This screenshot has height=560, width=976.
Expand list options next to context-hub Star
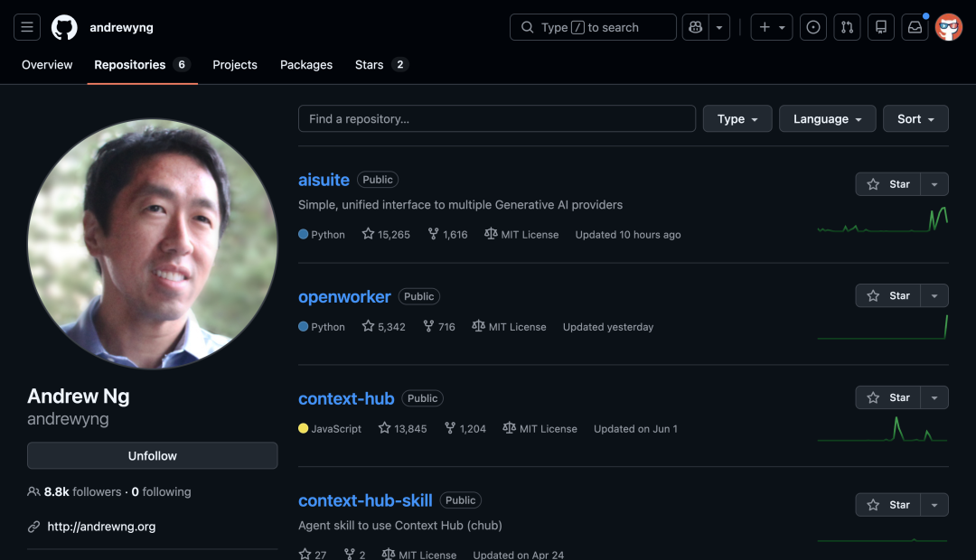[x=934, y=397]
